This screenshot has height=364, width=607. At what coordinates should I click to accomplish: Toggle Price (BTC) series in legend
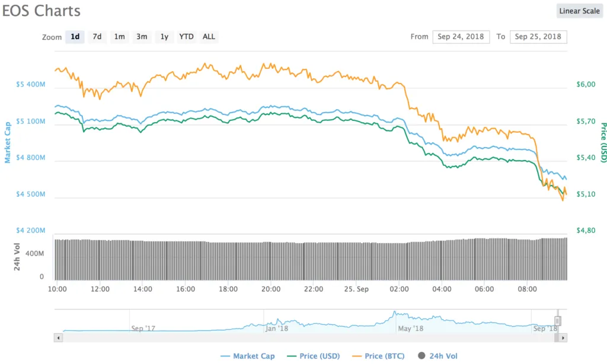coord(379,356)
